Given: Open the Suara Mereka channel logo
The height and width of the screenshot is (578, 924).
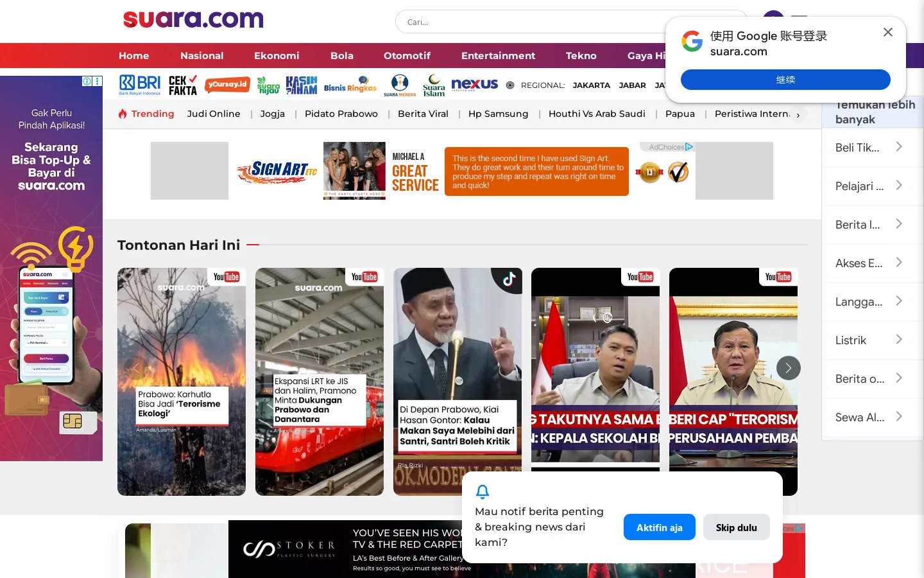Looking at the screenshot, I should pos(400,85).
